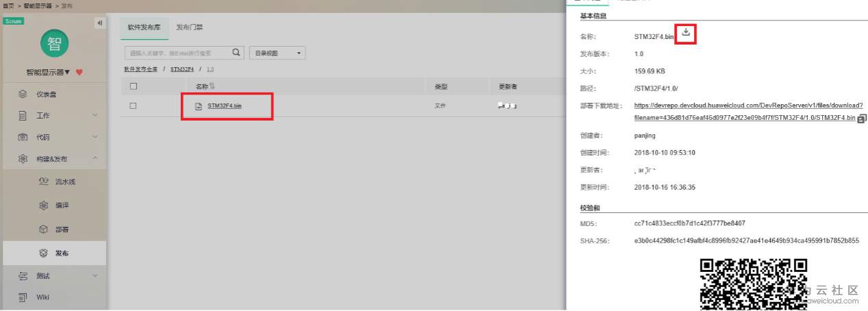Click the 1.0 breadcrumb link

coord(210,69)
